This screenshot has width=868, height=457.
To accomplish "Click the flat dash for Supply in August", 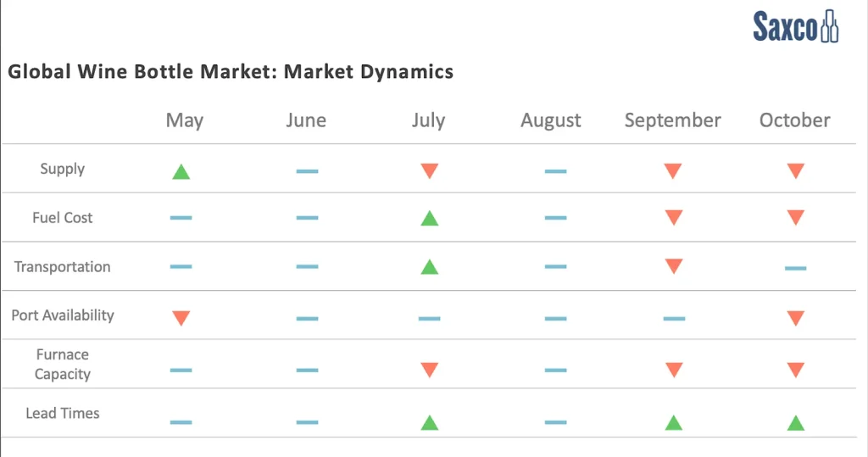I will (x=555, y=171).
